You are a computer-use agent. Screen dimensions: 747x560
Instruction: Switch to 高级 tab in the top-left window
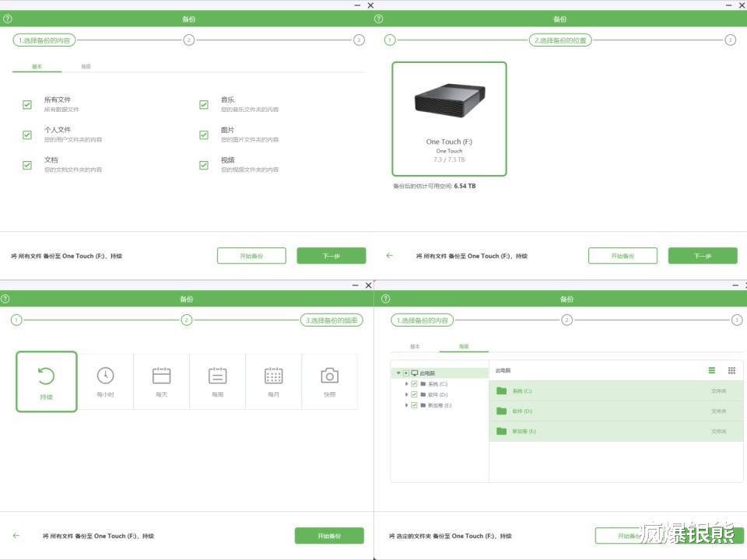click(86, 67)
